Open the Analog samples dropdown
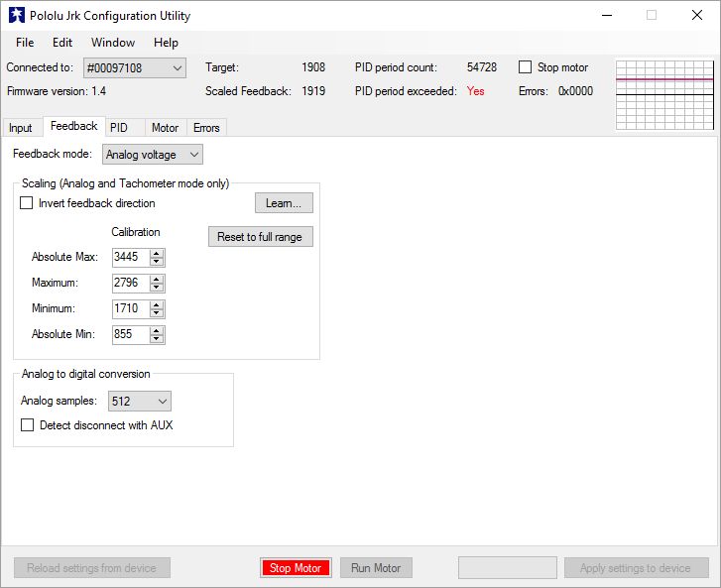Viewport: 721px width, 588px height. (139, 401)
